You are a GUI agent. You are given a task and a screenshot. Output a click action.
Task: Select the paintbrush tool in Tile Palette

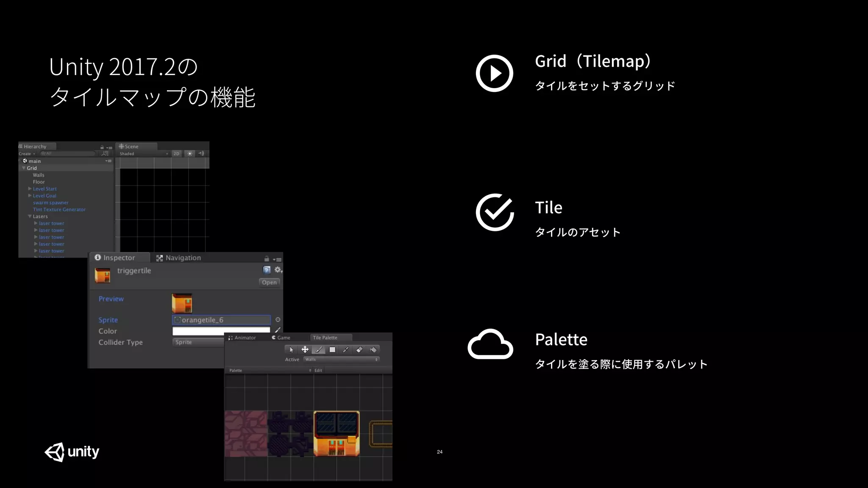click(318, 350)
